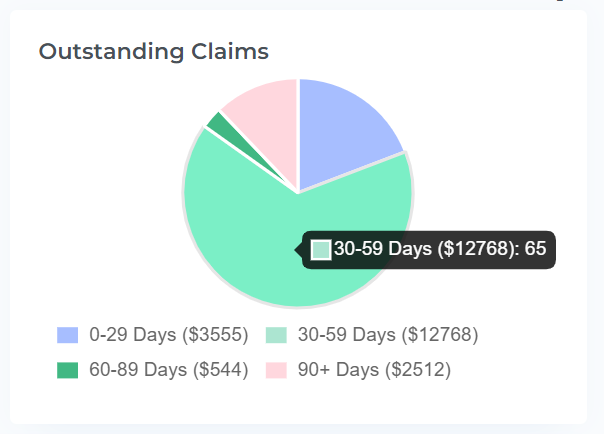Click the '$2512' amount in the legend
The width and height of the screenshot is (604, 434).
point(419,370)
